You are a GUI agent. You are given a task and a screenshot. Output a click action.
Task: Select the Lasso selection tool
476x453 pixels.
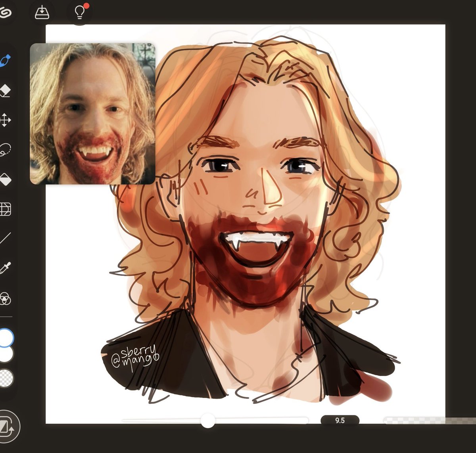coord(5,149)
